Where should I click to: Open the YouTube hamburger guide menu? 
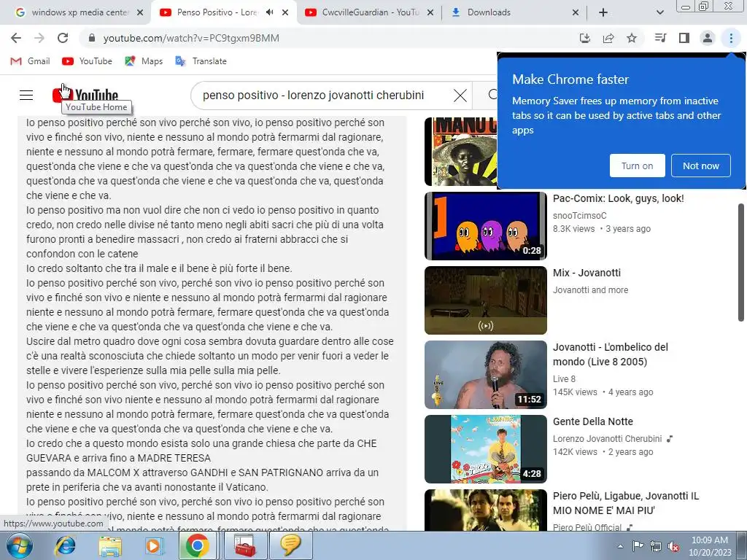point(26,96)
